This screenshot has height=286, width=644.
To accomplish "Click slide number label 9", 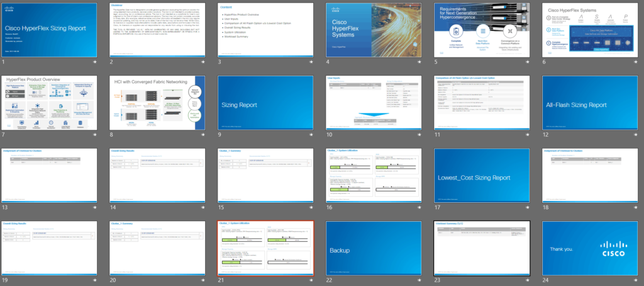I will point(219,135).
